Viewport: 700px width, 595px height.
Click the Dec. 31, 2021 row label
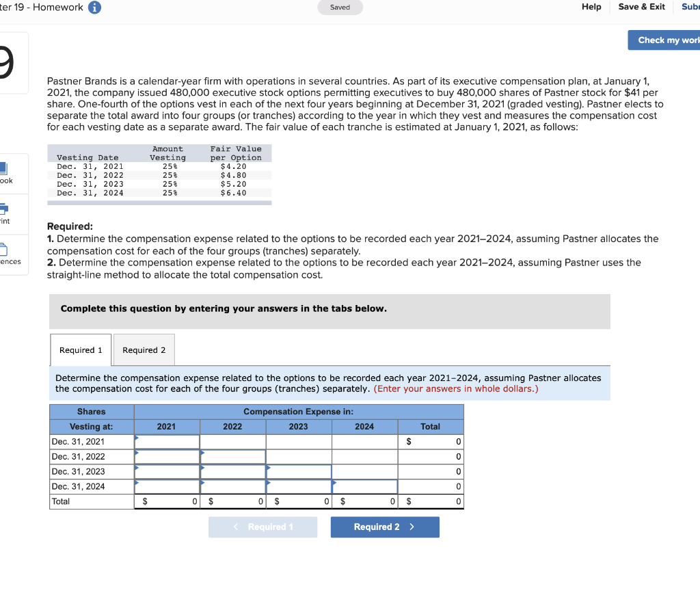point(92,441)
